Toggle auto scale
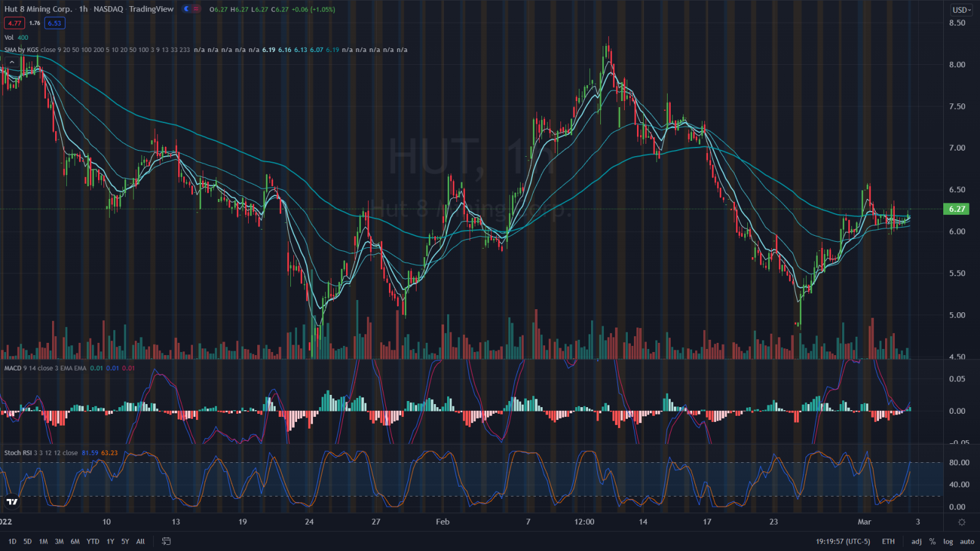Image resolution: width=980 pixels, height=551 pixels. point(967,541)
